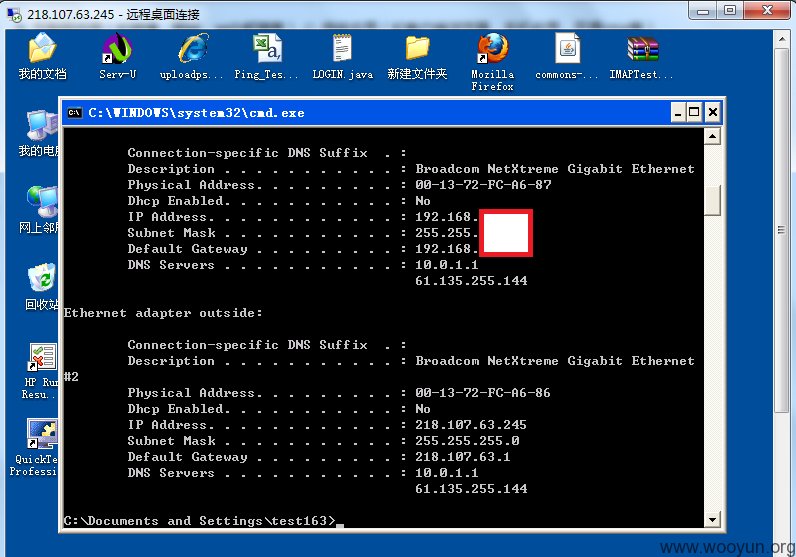This screenshot has width=796, height=557.
Task: Maximize the remote desktop connection window
Action: (729, 10)
